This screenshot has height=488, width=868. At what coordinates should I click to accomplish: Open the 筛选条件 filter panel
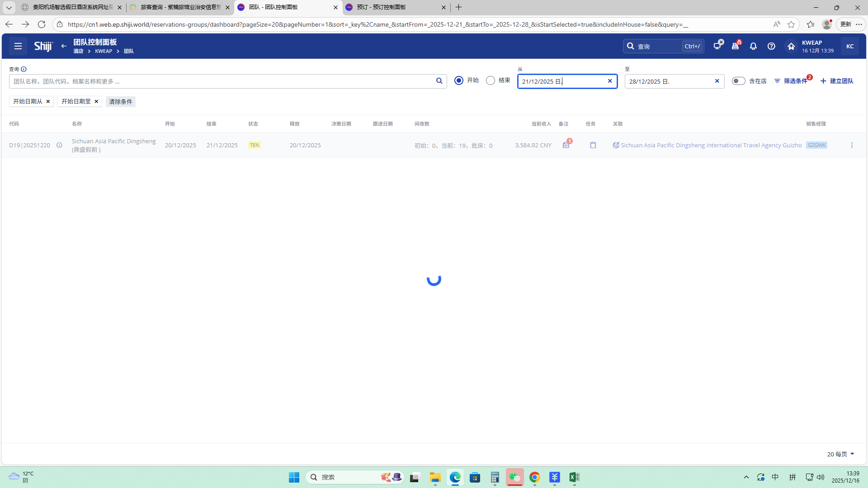(x=791, y=81)
